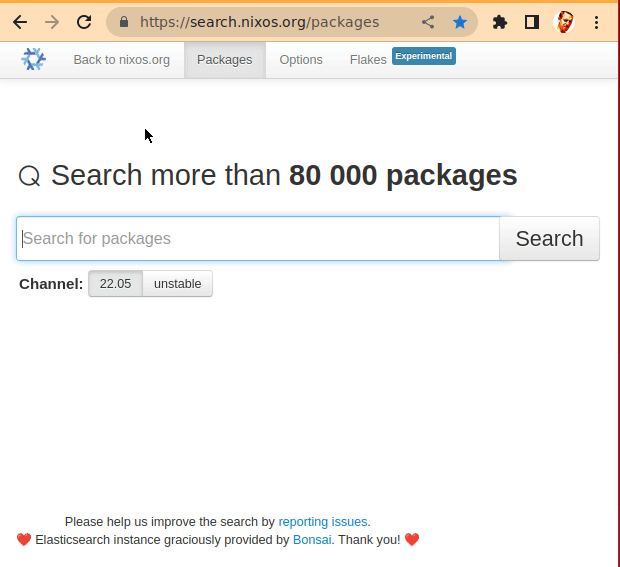The image size is (620, 567).
Task: Open the user profile avatar
Action: coord(564,22)
